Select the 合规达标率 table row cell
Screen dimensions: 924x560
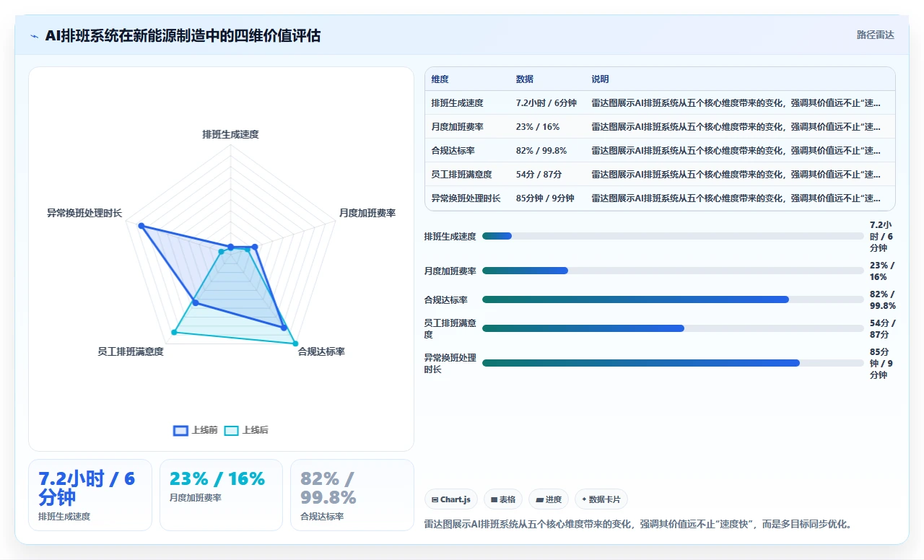[x=453, y=151]
